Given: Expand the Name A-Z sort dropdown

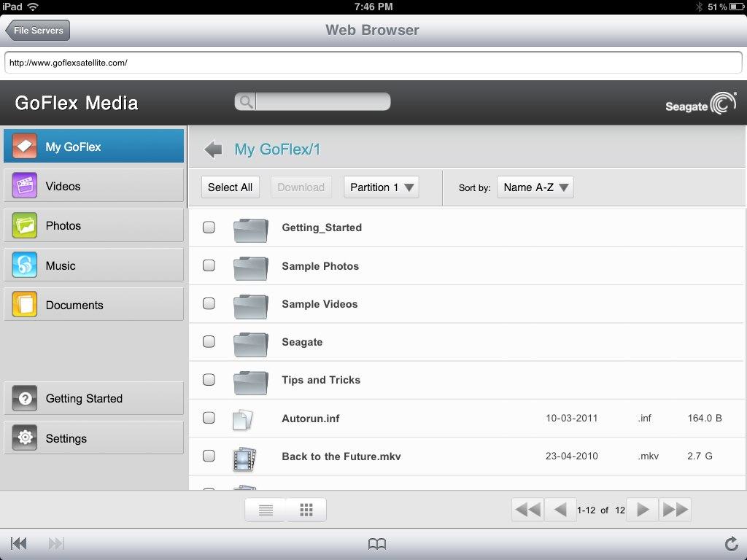Looking at the screenshot, I should (535, 187).
